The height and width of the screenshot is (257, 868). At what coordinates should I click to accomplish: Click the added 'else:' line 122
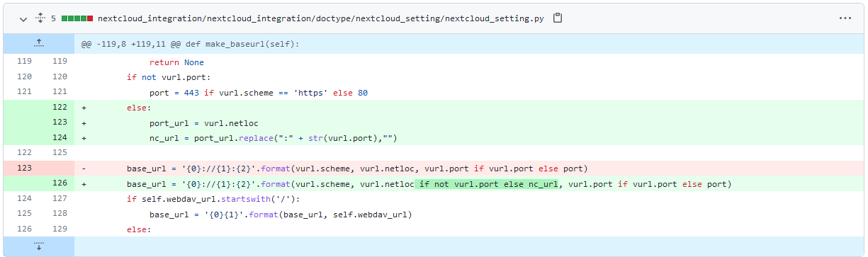point(139,108)
